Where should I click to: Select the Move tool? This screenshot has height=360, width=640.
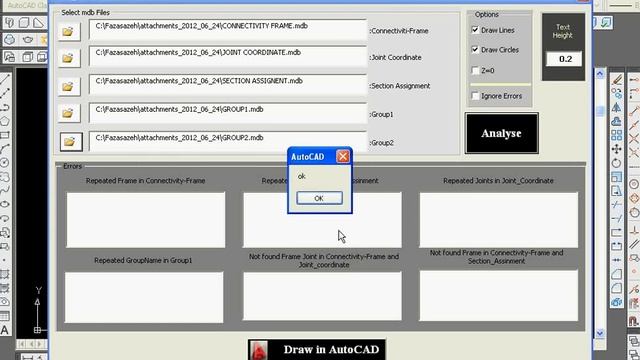tap(617, 149)
